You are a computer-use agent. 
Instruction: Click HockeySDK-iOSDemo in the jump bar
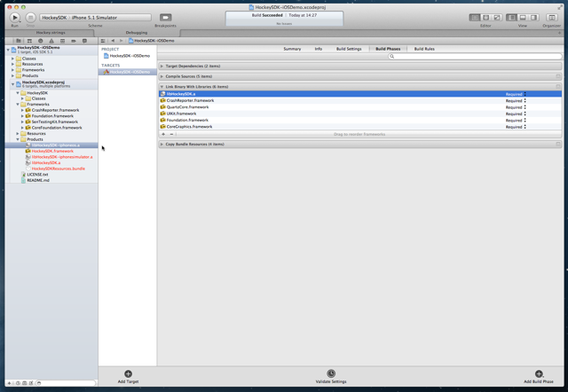tap(152, 41)
